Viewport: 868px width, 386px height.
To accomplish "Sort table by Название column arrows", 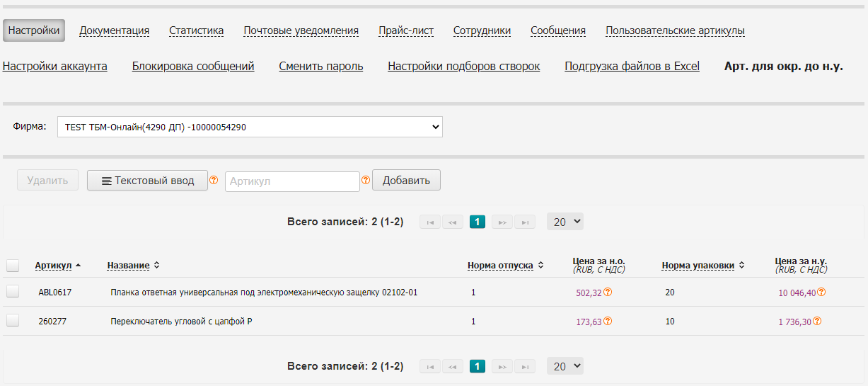I will pyautogui.click(x=156, y=266).
